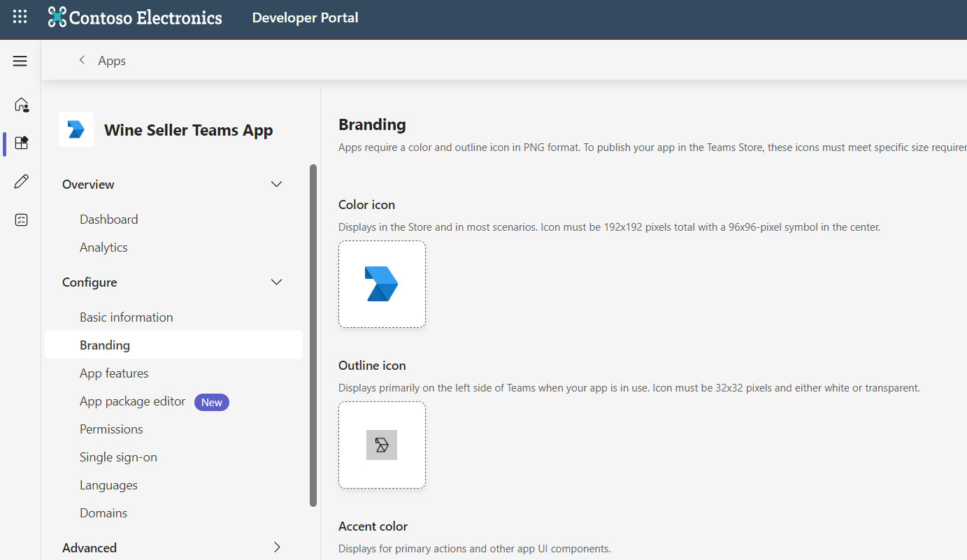Go to Home in the left rail
The image size is (967, 560).
(22, 105)
